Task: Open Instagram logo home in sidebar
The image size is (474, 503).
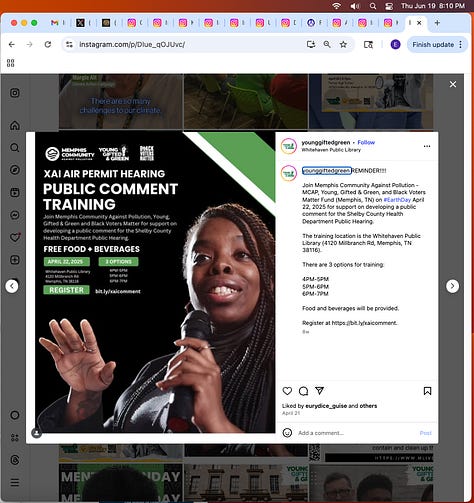Action: pos(15,93)
